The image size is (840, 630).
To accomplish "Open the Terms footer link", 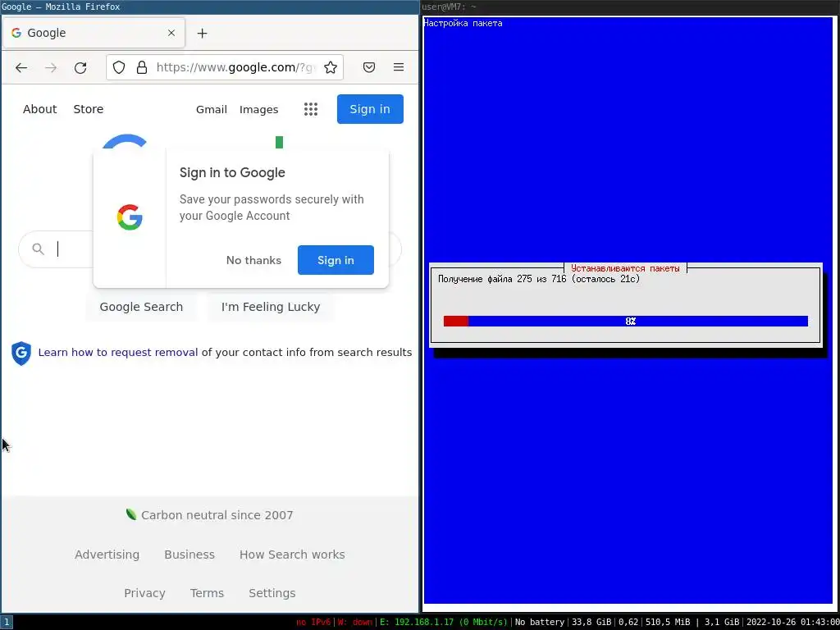I will pos(207,593).
